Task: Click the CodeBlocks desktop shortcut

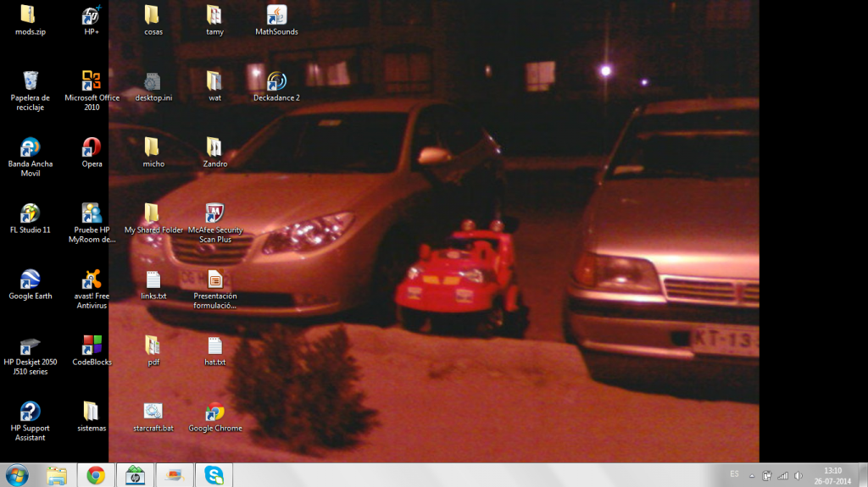Action: click(92, 346)
